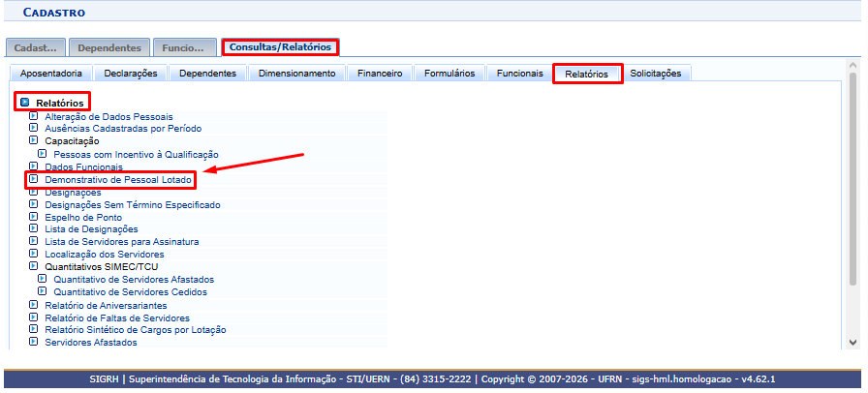Open the Declarações sub-tab

coord(131,73)
